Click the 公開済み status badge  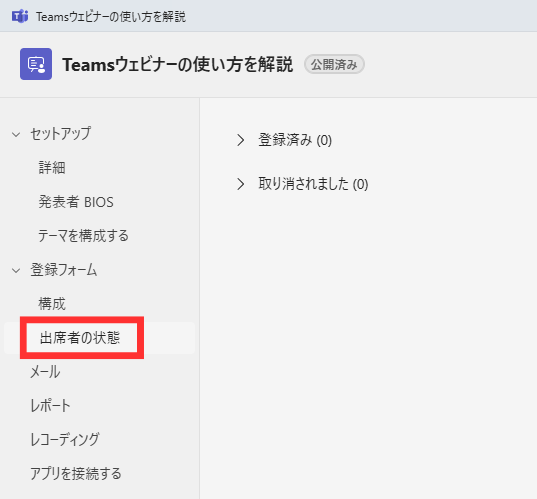(334, 64)
